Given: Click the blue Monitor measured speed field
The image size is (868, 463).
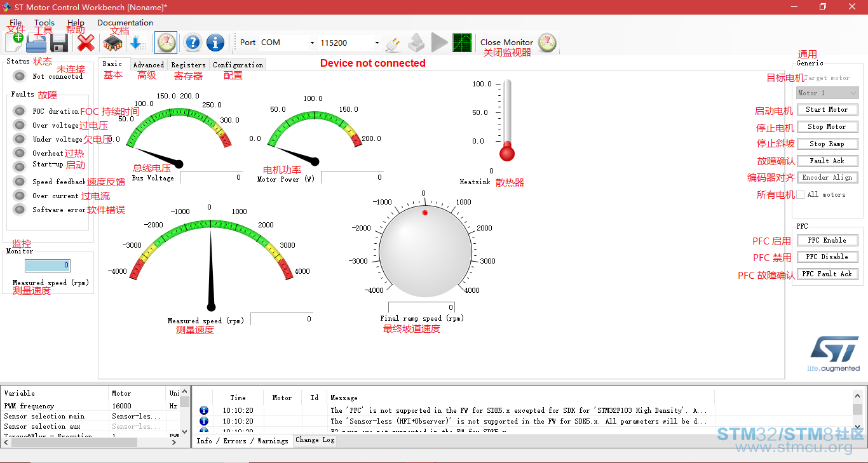Looking at the screenshot, I should tap(48, 265).
